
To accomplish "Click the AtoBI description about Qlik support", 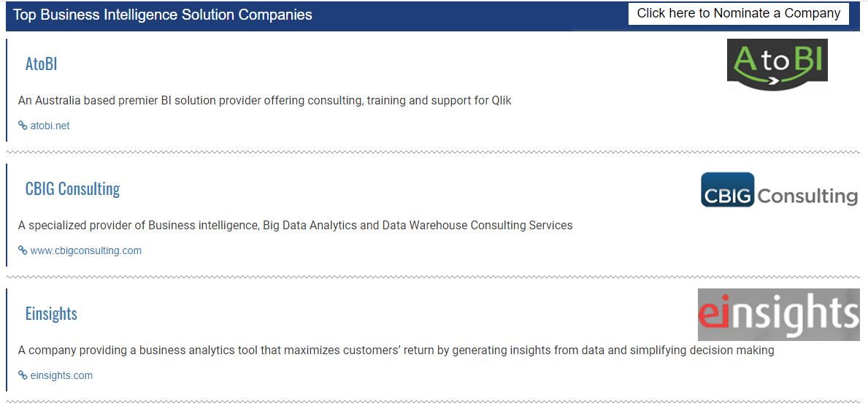I will [264, 101].
